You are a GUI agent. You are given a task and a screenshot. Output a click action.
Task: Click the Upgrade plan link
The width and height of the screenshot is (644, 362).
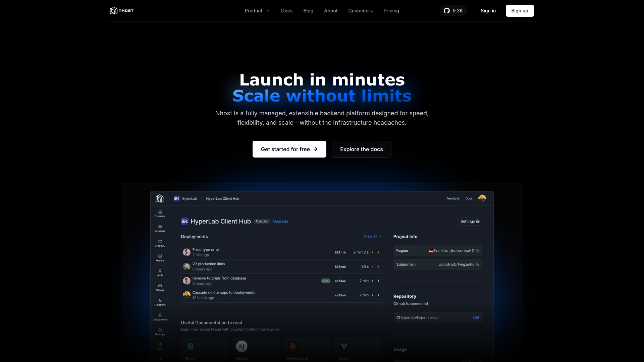280,221
